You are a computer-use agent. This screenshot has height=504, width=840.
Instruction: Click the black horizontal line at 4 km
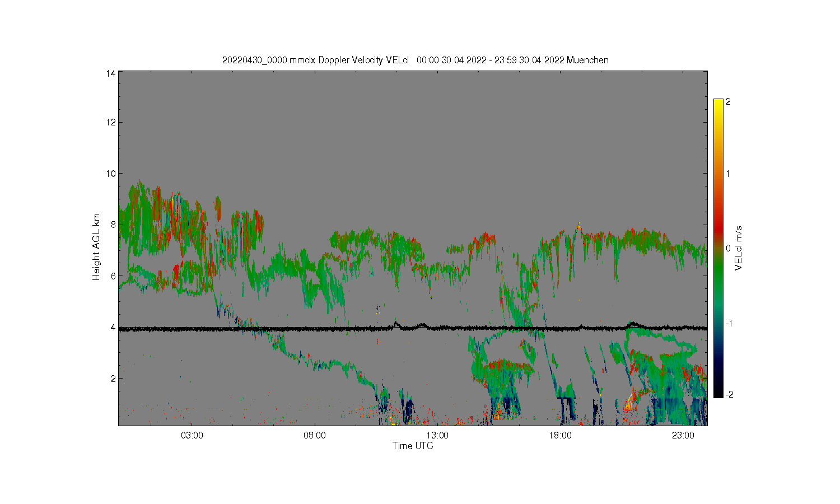point(413,328)
